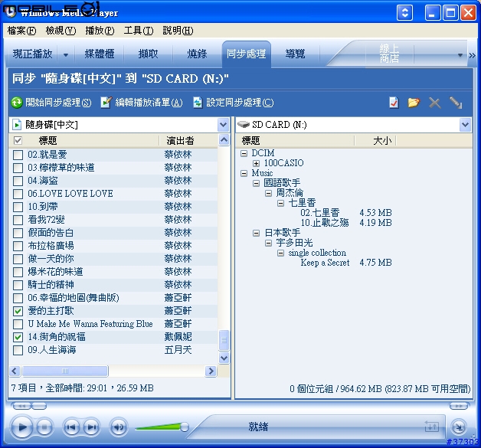Image resolution: width=481 pixels, height=448 pixels.
Task: Select the Keep a Secret file
Action: (x=325, y=263)
